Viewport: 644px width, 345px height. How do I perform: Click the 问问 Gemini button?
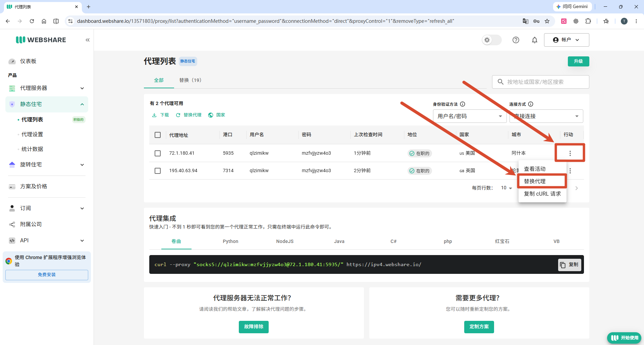(x=572, y=7)
